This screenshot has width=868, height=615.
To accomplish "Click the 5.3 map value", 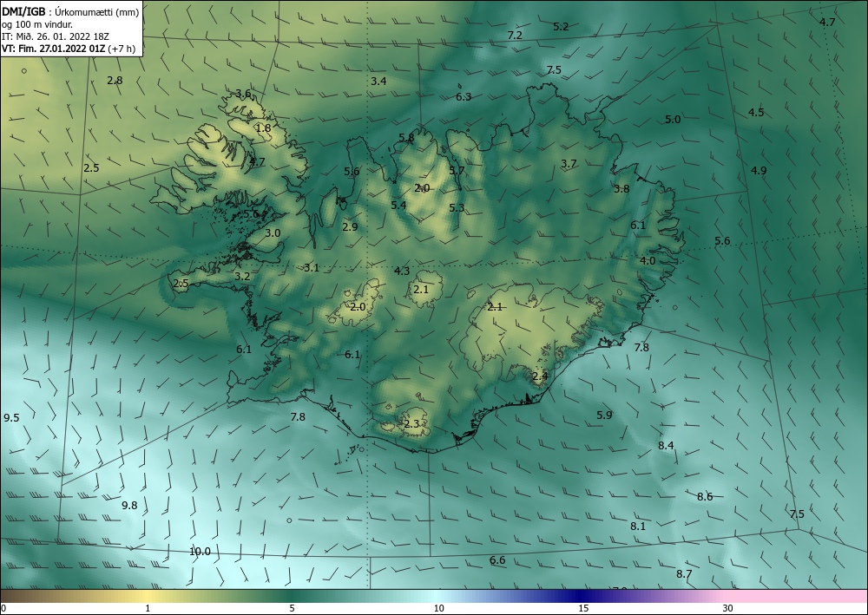I will click(x=457, y=208).
